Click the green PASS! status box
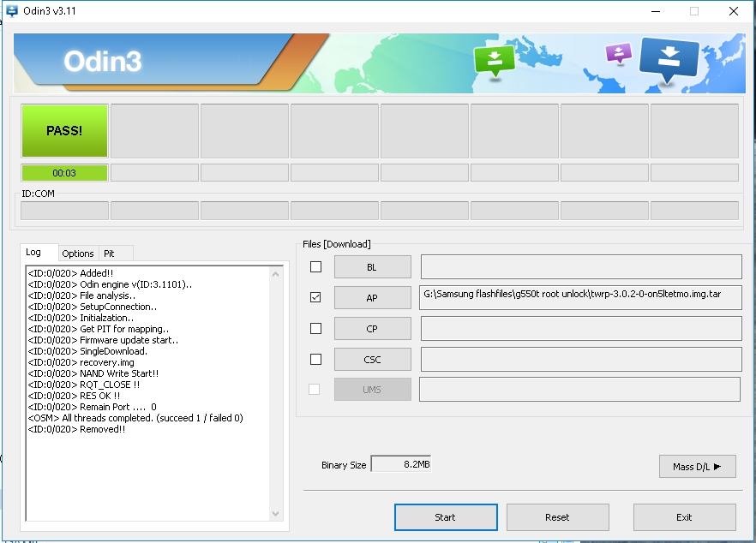 click(x=64, y=130)
